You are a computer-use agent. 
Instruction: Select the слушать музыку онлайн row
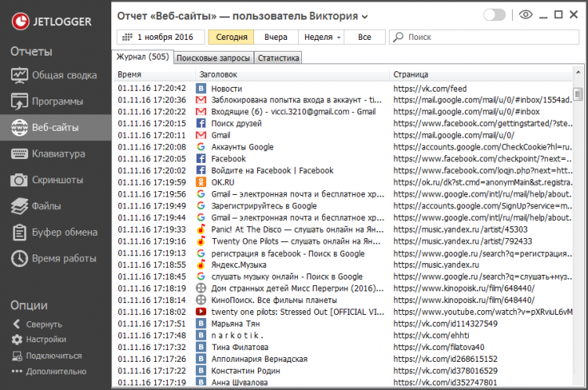(x=343, y=276)
